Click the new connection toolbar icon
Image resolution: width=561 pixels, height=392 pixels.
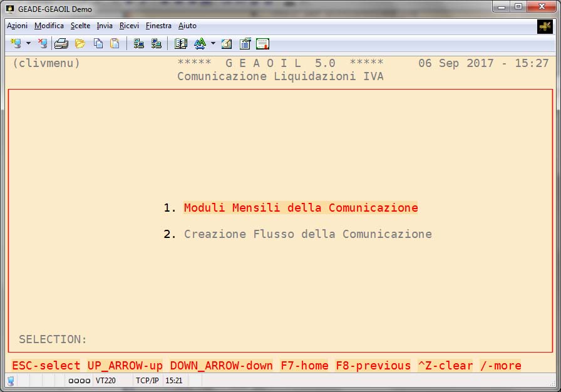tap(16, 44)
